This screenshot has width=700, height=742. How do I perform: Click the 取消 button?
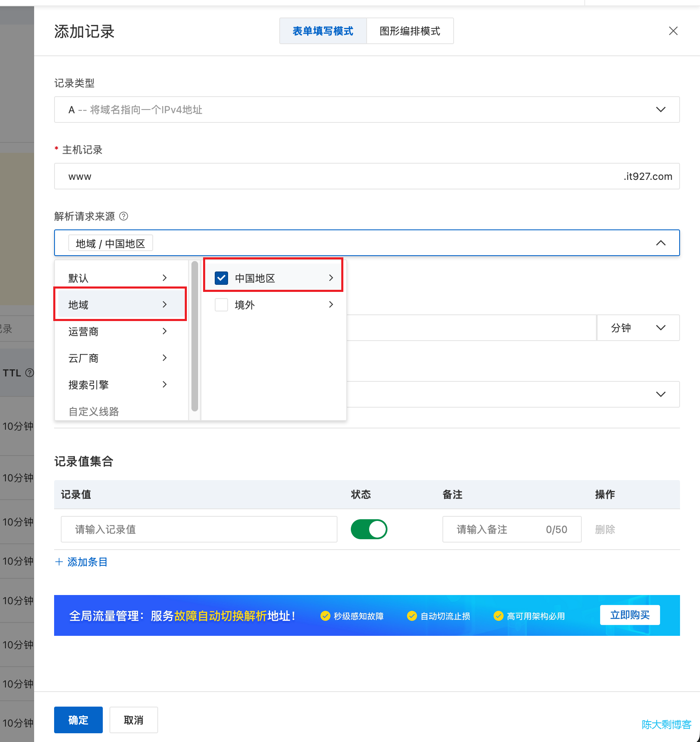click(x=134, y=720)
